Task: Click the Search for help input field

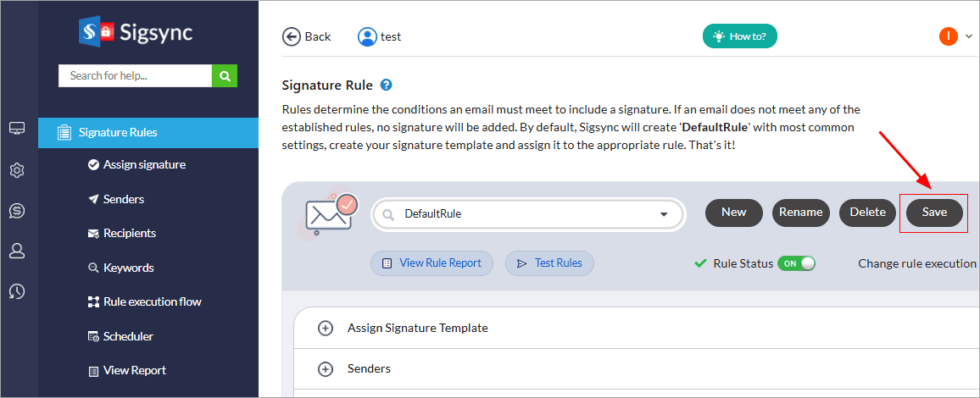Action: pos(135,75)
